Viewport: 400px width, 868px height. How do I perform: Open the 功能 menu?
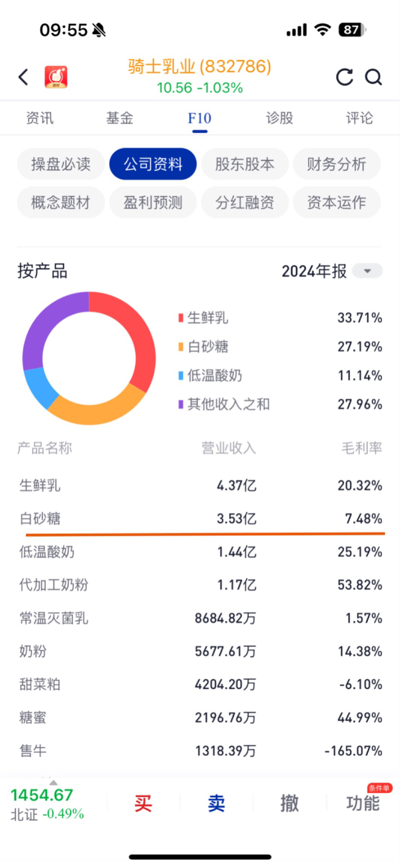[x=362, y=803]
